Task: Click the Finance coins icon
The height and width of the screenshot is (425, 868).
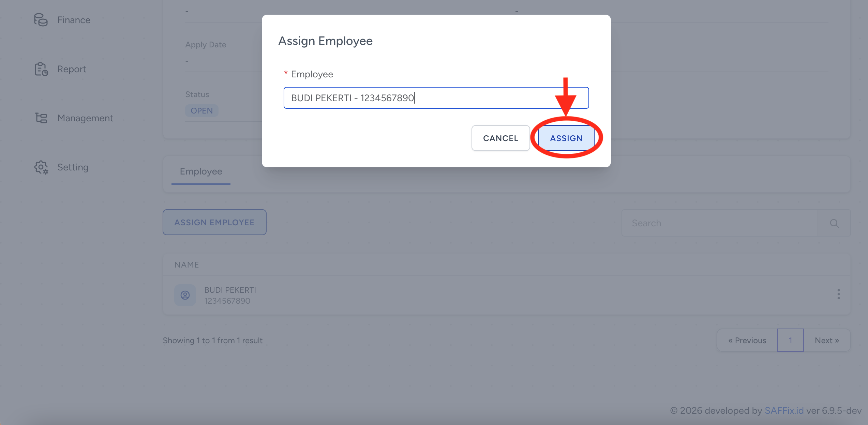Action: point(41,20)
